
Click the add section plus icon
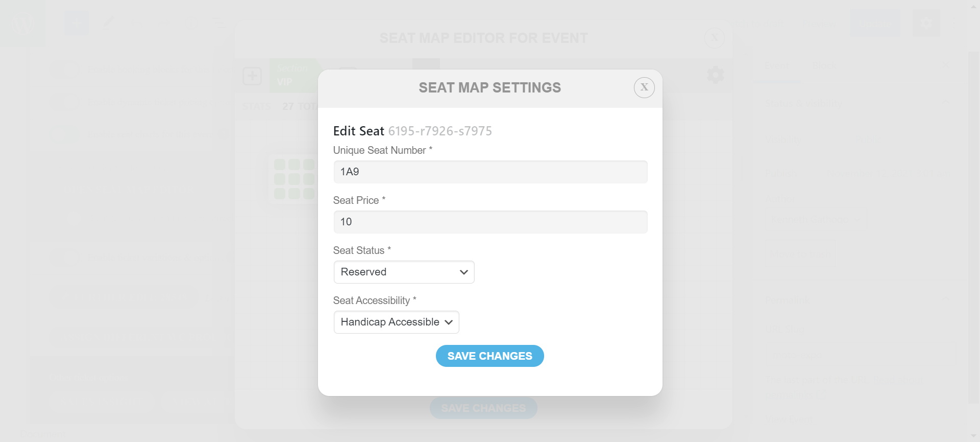tap(252, 76)
